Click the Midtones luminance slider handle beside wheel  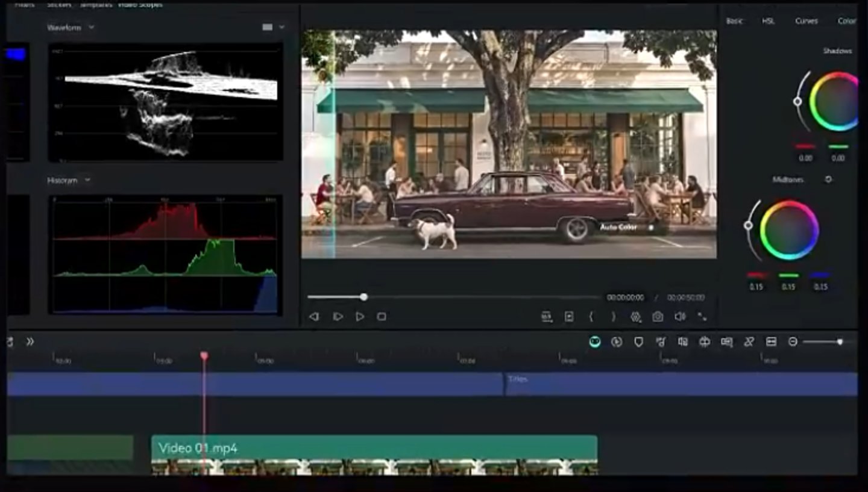[748, 225]
